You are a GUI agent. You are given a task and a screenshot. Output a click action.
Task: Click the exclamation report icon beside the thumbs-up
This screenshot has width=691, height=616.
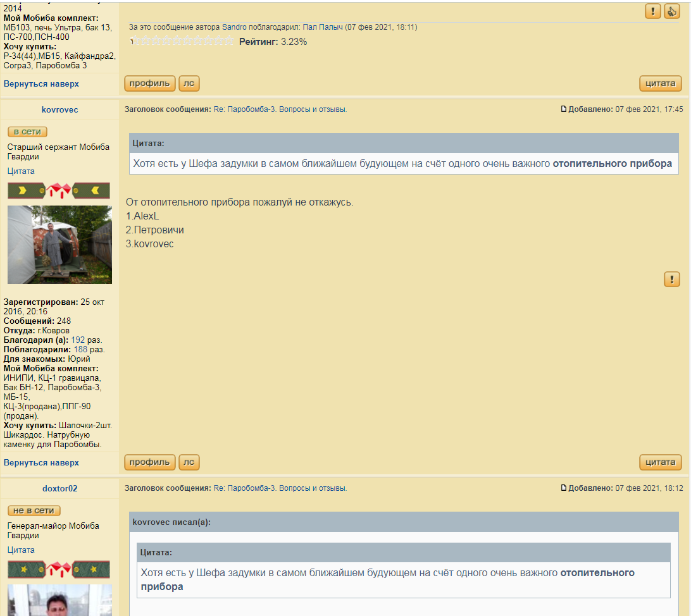point(653,11)
